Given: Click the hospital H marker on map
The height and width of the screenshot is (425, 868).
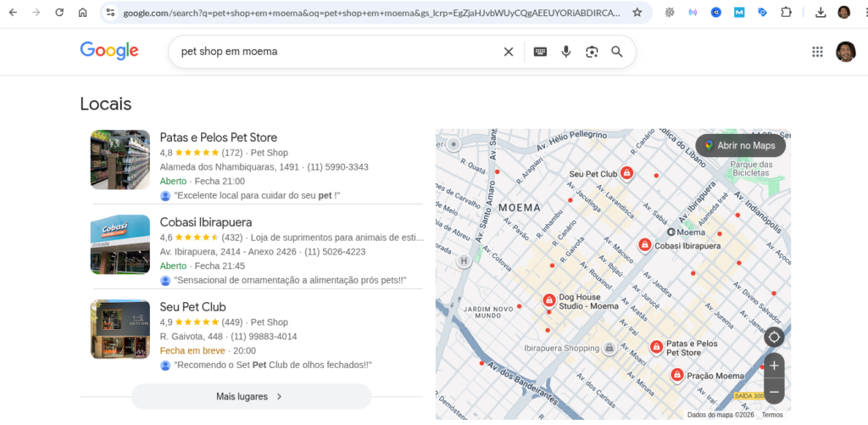Looking at the screenshot, I should tap(464, 260).
